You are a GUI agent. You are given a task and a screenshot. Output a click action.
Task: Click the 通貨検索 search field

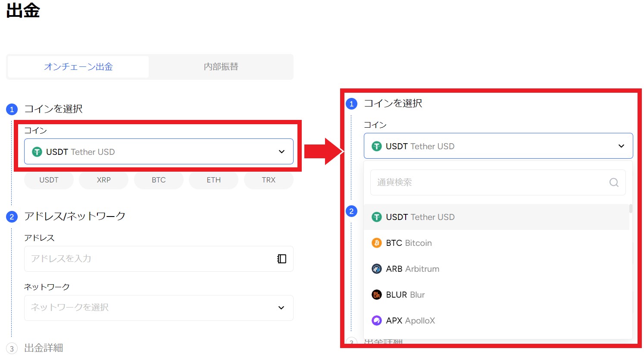pos(498,182)
